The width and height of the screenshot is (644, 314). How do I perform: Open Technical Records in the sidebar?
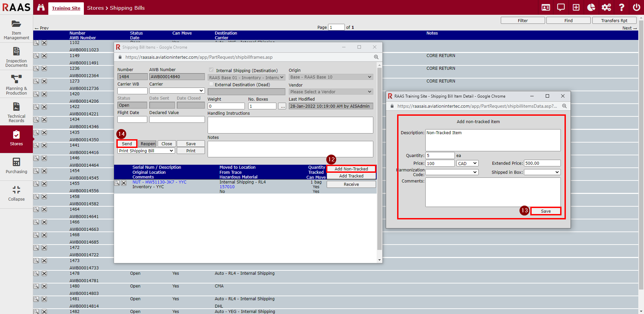pyautogui.click(x=16, y=112)
